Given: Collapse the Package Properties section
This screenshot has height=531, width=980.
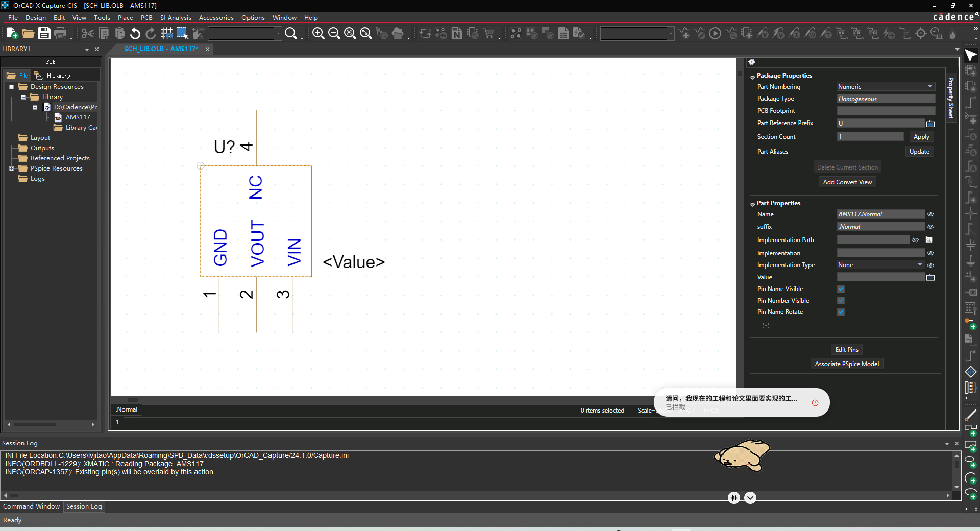Looking at the screenshot, I should pos(752,77).
